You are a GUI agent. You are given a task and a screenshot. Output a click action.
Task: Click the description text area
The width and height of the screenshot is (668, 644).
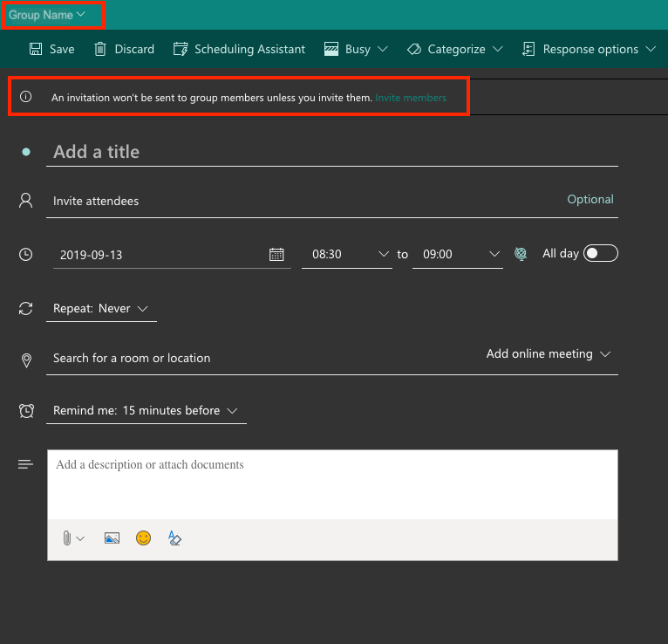tap(332, 484)
